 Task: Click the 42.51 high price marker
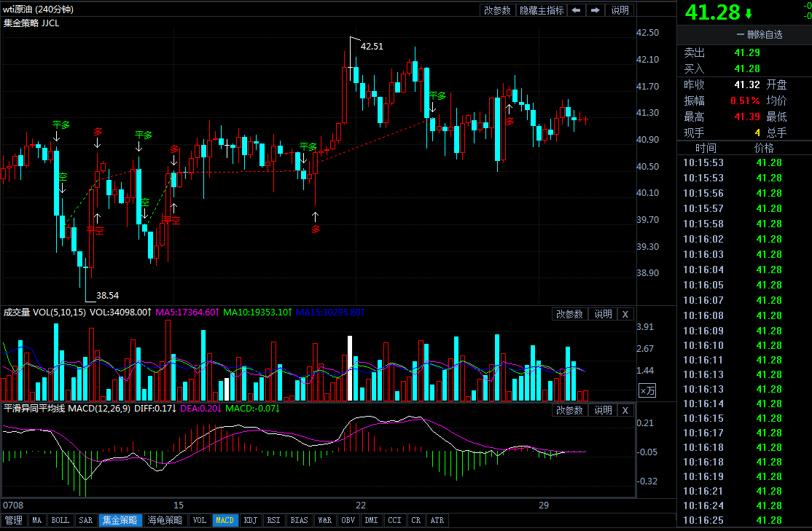372,46
